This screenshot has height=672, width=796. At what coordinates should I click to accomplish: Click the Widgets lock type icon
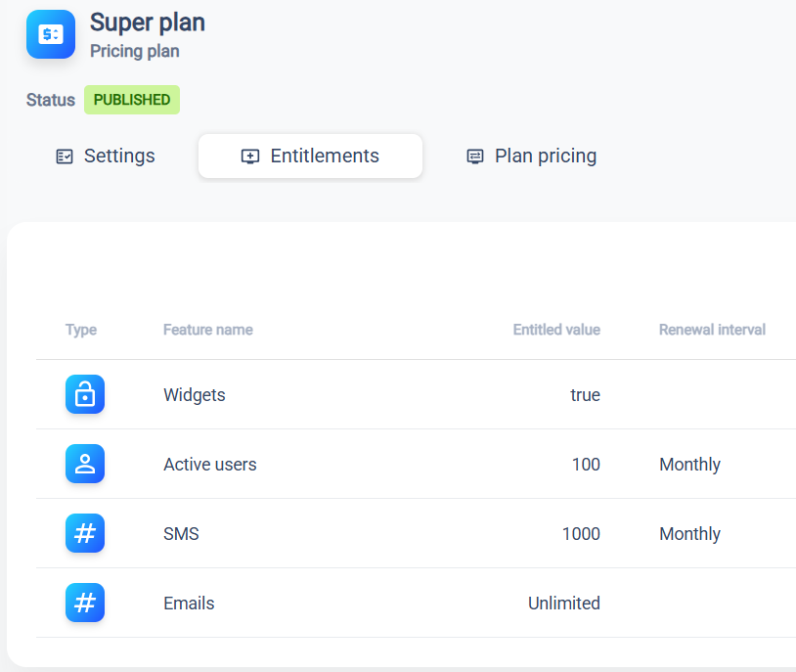click(85, 394)
